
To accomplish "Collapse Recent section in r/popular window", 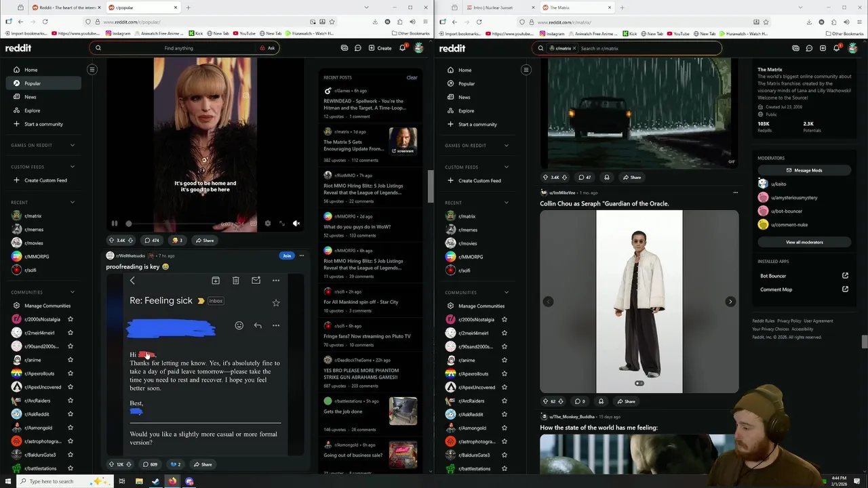I will [73, 202].
